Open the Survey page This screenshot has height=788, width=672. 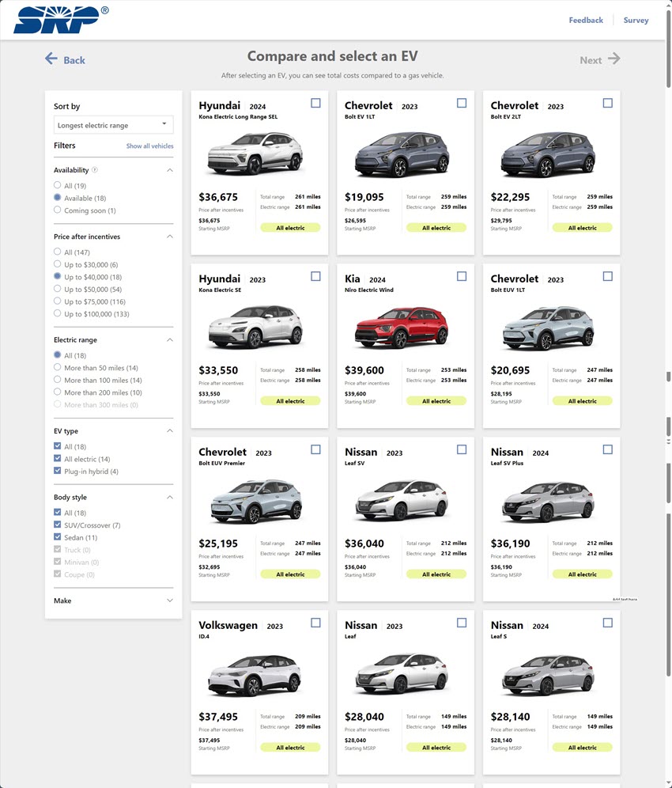[636, 20]
